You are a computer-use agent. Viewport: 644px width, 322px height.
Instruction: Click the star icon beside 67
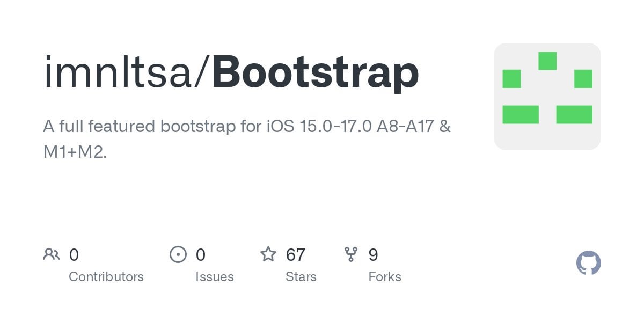coord(268,254)
